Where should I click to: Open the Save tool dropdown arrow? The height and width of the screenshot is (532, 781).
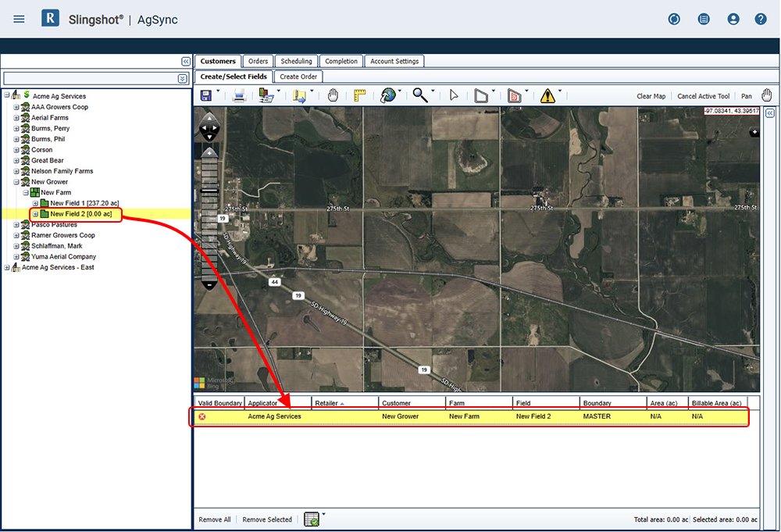(x=218, y=91)
